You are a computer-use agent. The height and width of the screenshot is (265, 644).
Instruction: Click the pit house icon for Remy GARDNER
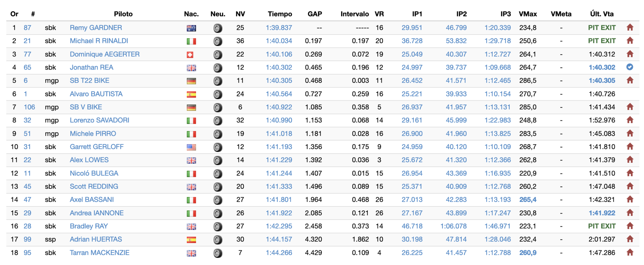(x=630, y=27)
